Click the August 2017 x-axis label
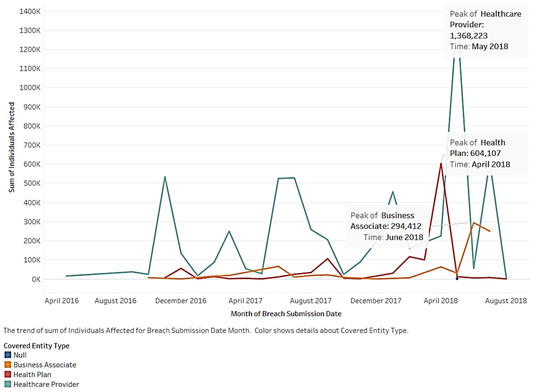 click(x=311, y=301)
